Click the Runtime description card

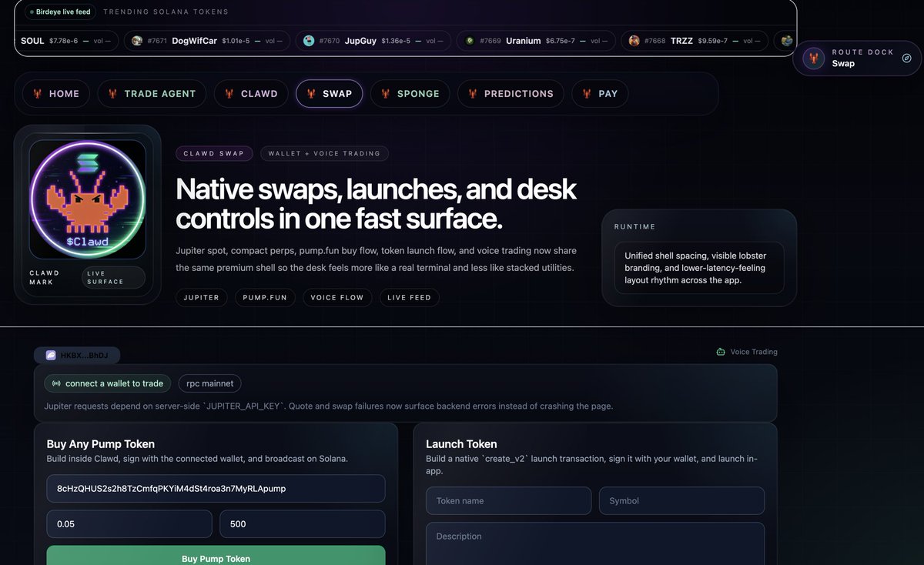pos(699,268)
